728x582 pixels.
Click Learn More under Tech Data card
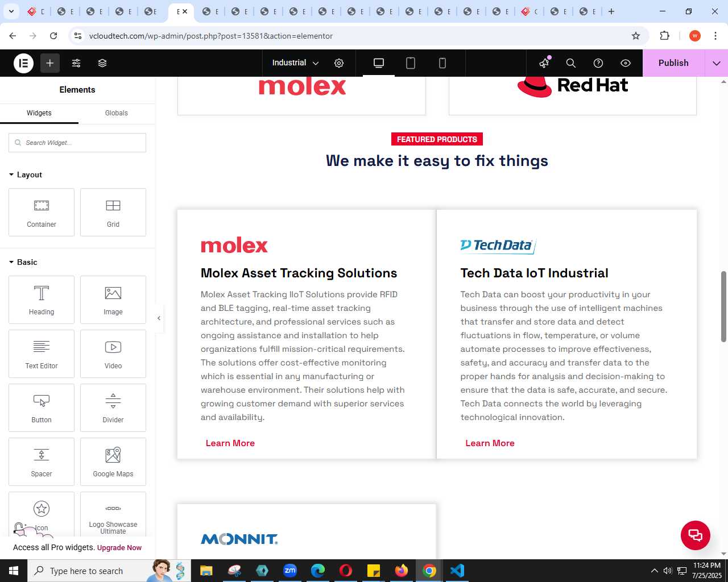point(490,443)
